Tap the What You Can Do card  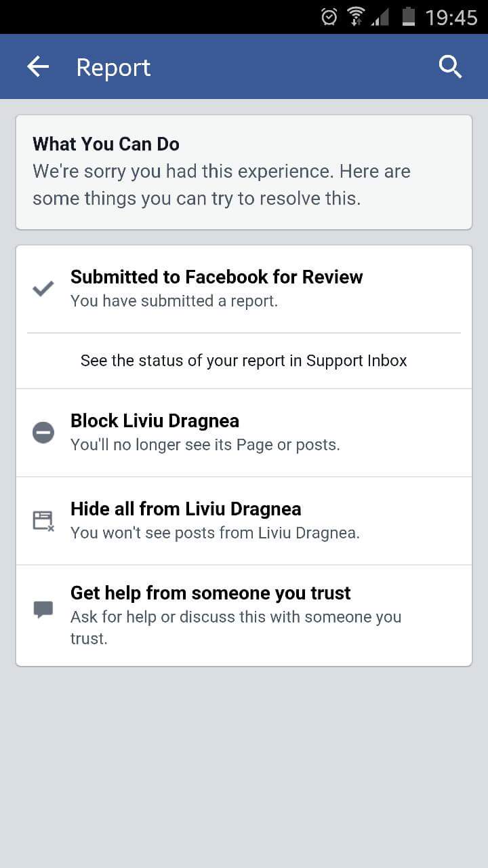click(x=244, y=172)
